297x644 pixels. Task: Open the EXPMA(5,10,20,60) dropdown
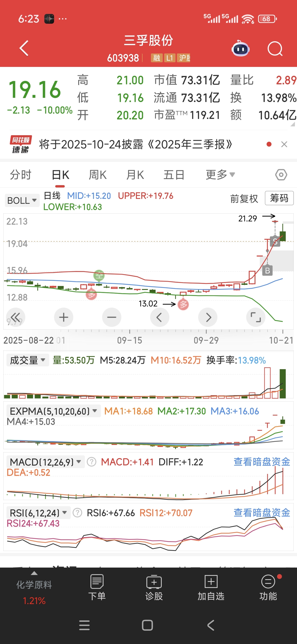point(53,411)
